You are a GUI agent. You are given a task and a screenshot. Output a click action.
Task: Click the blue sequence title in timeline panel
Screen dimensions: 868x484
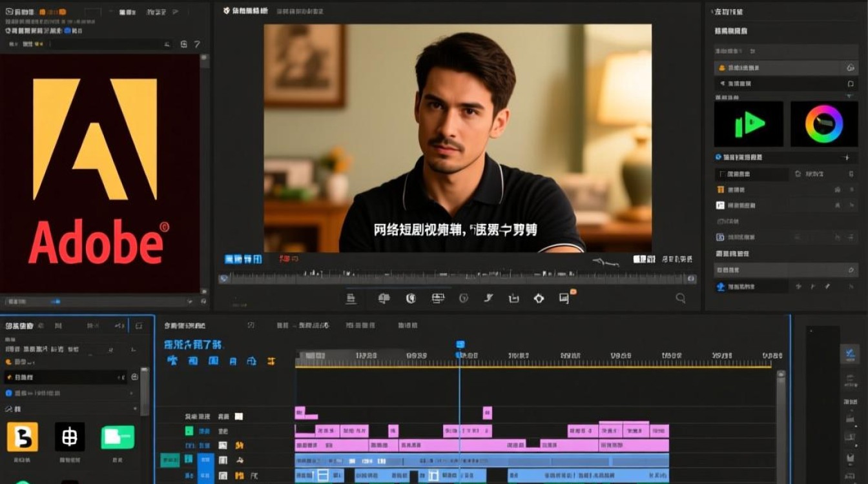click(192, 345)
